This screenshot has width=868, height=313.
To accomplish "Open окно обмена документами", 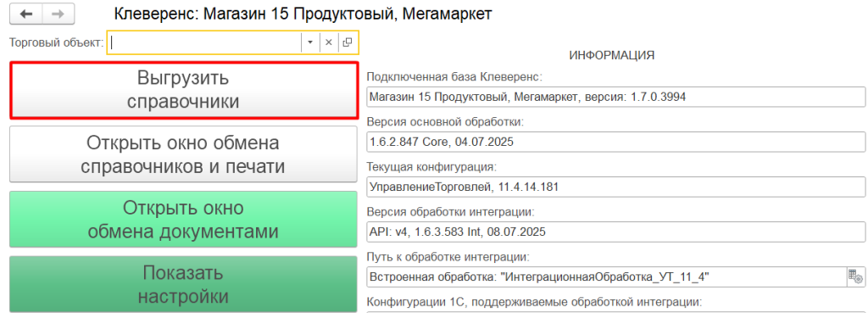I will point(183,220).
